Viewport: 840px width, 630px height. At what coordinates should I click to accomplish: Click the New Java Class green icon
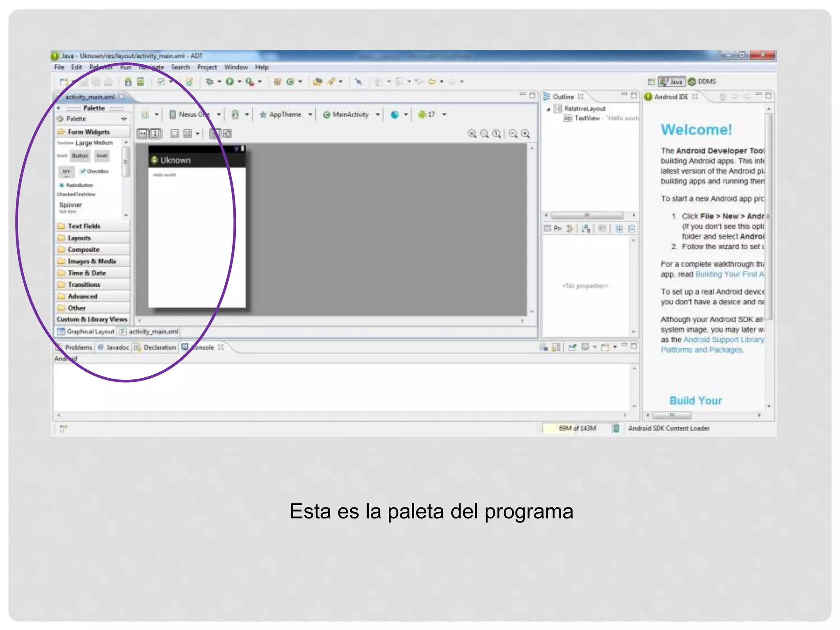click(290, 82)
